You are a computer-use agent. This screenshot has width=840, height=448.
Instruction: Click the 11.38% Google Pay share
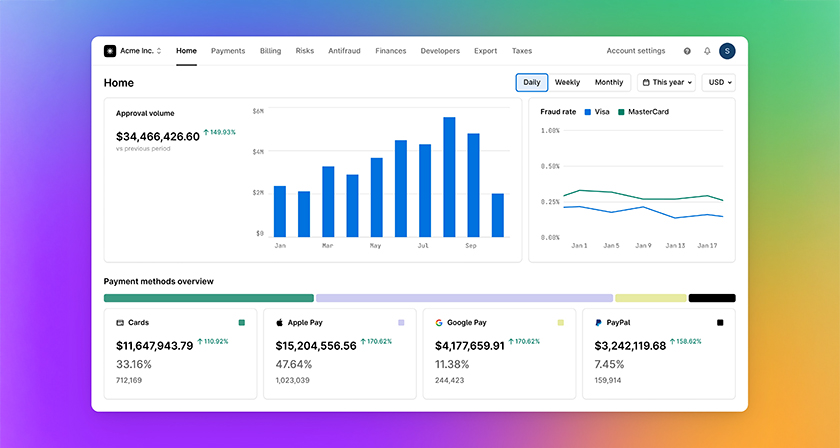pos(452,364)
